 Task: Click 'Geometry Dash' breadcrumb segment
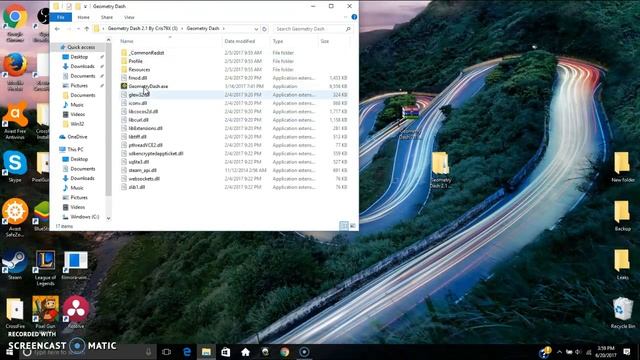203,29
